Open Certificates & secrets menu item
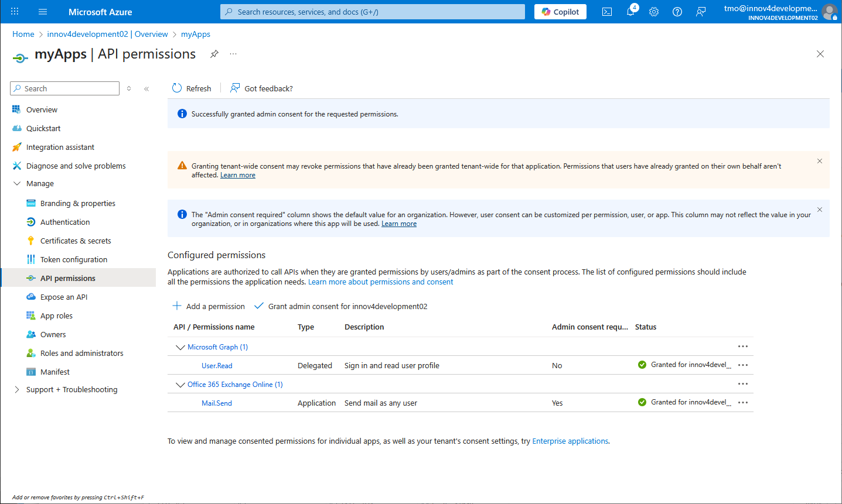Screen dimensions: 842x504 click(x=76, y=241)
